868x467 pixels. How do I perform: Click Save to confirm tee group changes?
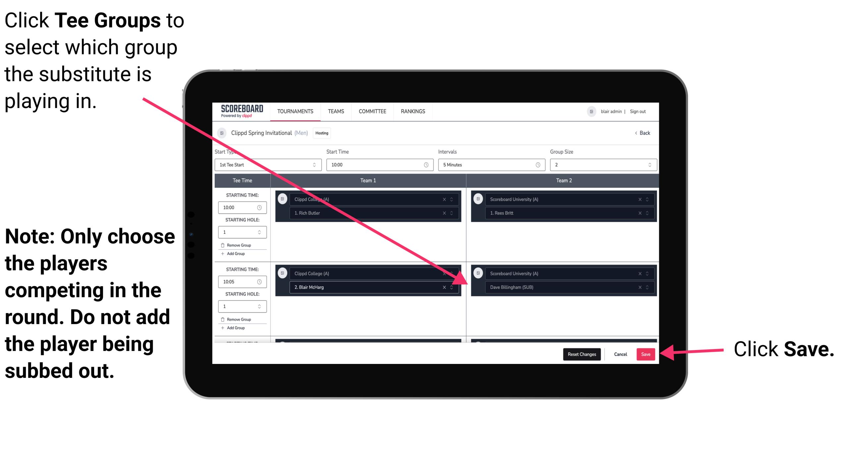click(646, 354)
